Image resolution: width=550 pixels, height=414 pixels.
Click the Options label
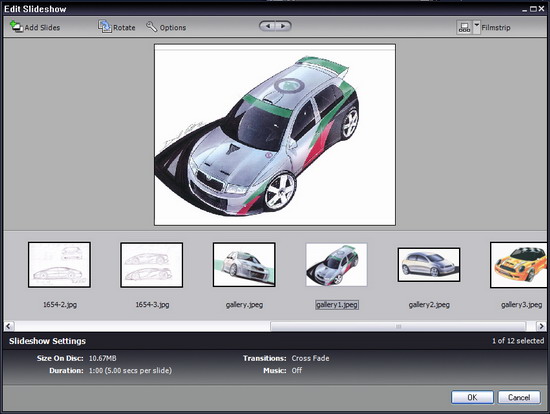pos(173,27)
